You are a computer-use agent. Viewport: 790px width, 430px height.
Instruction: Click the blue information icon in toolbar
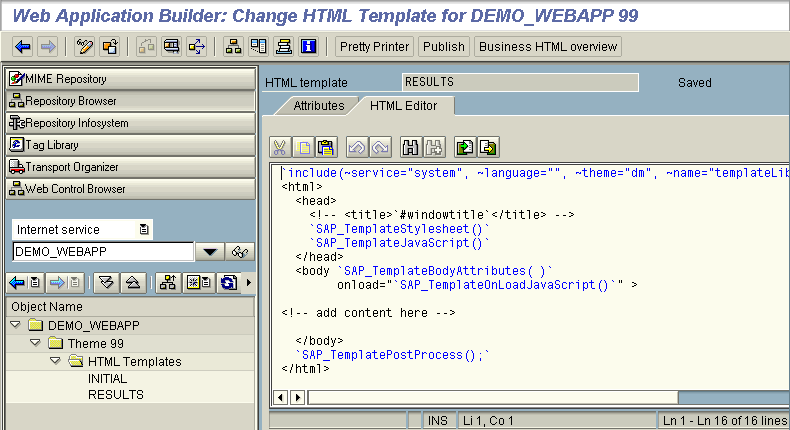[x=308, y=46]
